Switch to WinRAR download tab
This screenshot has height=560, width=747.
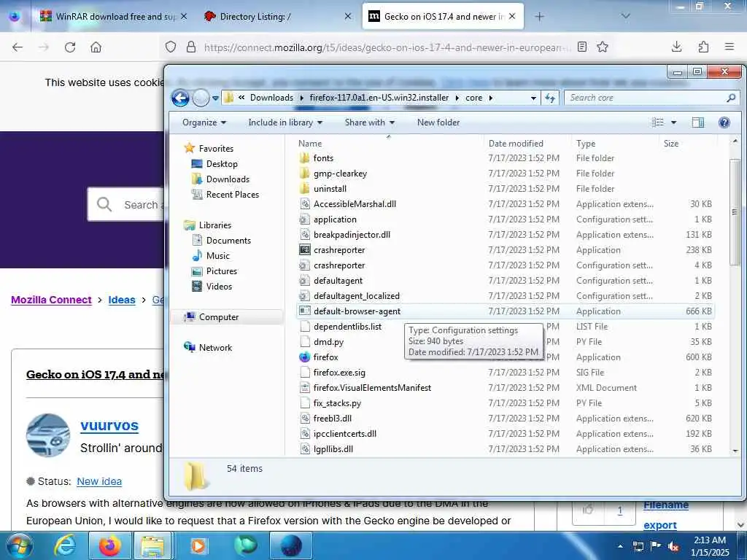click(x=113, y=16)
